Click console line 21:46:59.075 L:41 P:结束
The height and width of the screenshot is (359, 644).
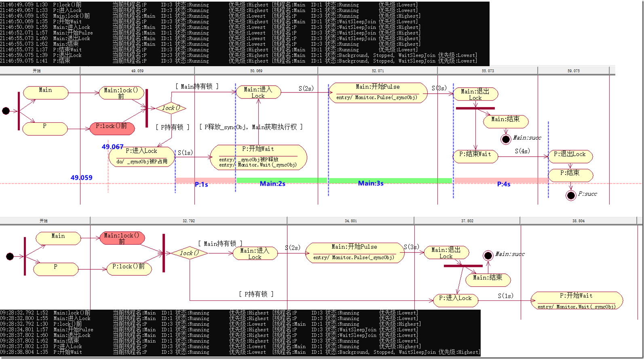coord(239,61)
